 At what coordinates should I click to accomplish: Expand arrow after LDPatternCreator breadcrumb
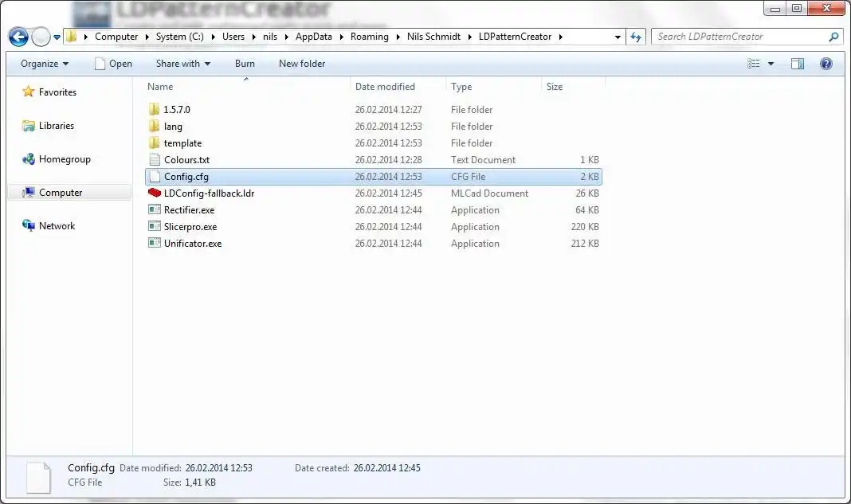click(x=561, y=37)
